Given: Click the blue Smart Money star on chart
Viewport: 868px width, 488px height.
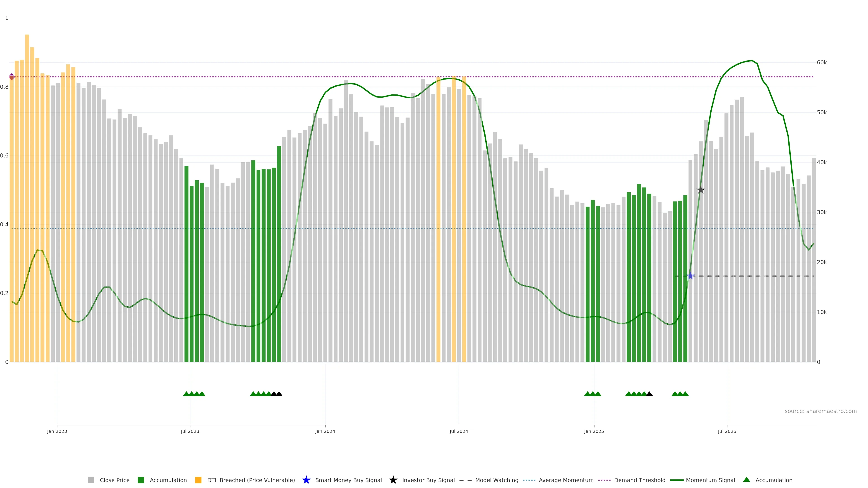Looking at the screenshot, I should pos(690,276).
